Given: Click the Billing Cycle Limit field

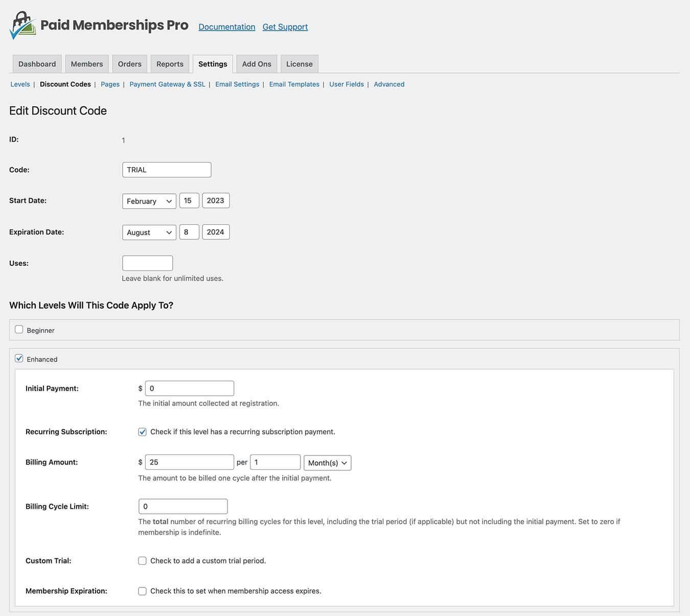Looking at the screenshot, I should coord(183,507).
